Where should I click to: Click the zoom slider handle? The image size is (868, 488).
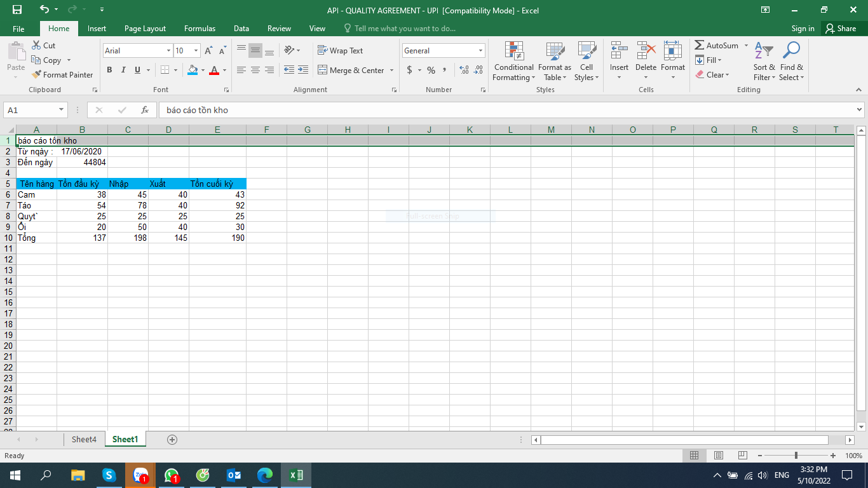[796, 456]
